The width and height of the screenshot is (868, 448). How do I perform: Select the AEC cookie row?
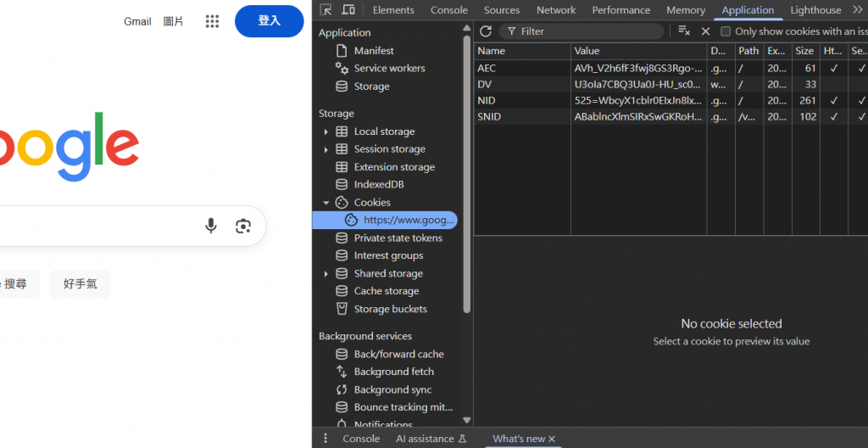(x=671, y=68)
